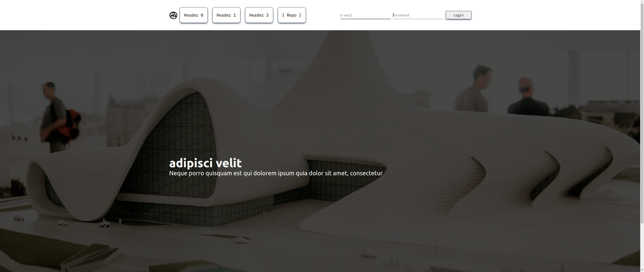Open the { Repo } link button
644x272 pixels.
[292, 15]
